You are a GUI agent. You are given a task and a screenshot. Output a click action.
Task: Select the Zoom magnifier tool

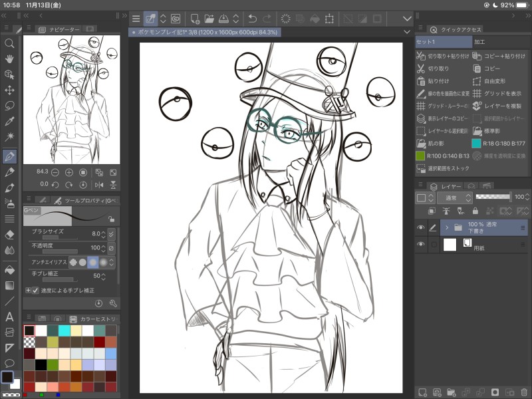[9, 43]
